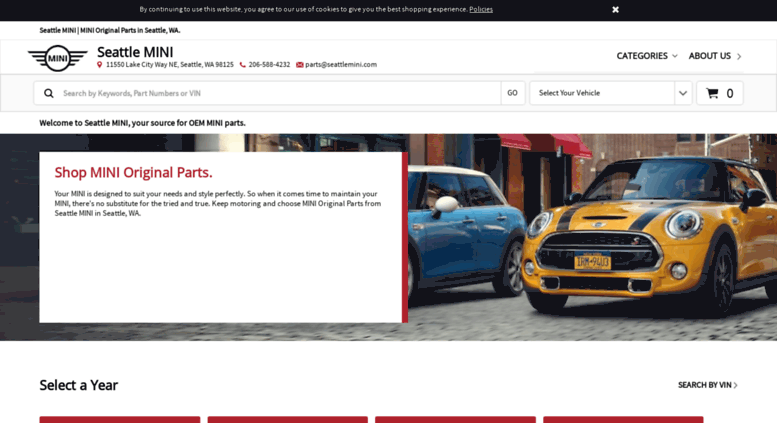Click the red envelope email icon

pos(299,65)
